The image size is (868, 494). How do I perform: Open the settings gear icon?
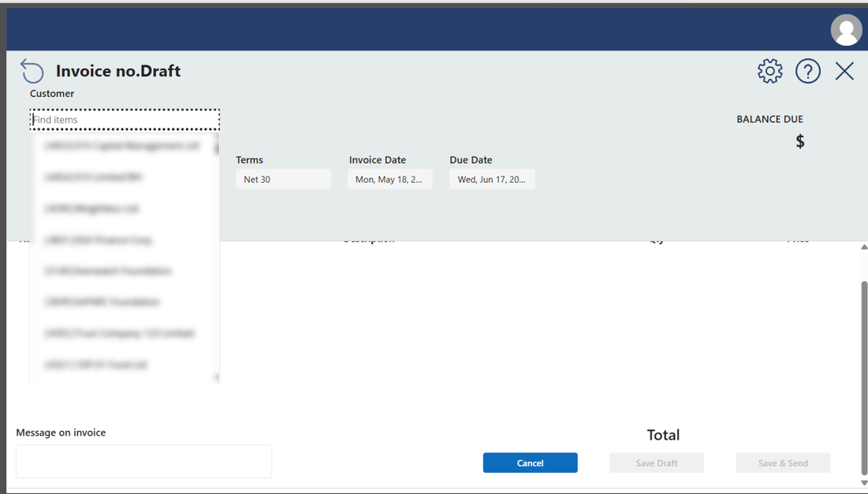[769, 71]
